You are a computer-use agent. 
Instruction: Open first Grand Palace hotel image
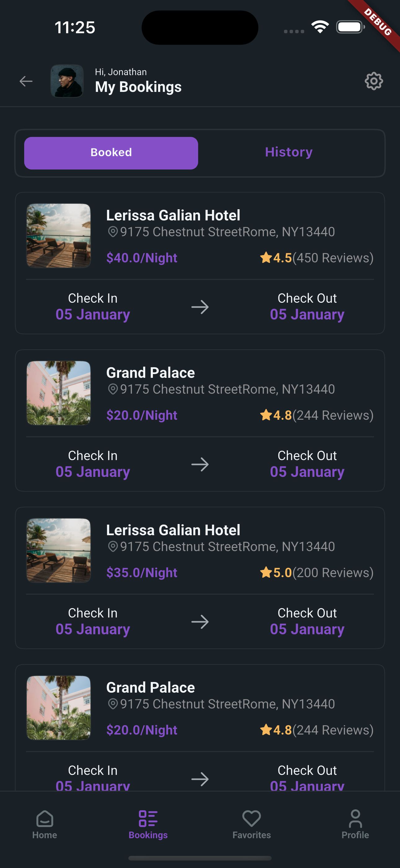59,393
